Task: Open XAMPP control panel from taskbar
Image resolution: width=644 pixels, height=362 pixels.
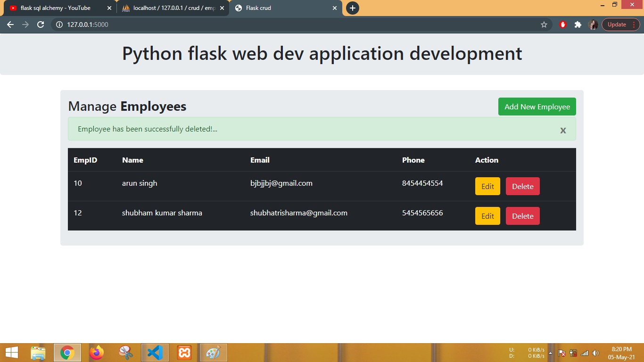Action: point(184,352)
